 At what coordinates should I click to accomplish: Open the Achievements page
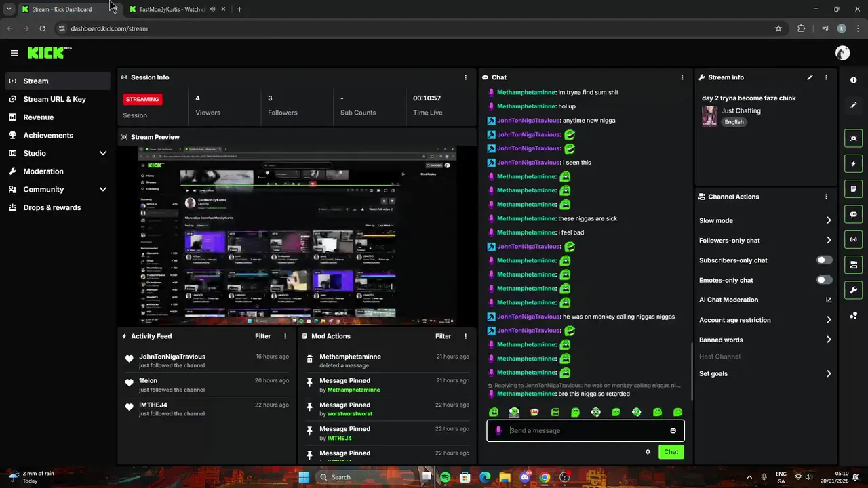click(x=58, y=135)
